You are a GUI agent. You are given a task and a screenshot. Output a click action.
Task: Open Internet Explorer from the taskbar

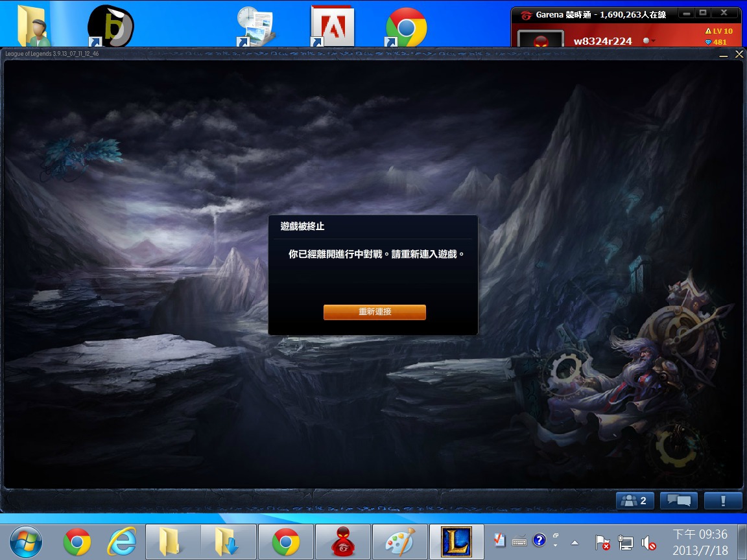point(121,542)
